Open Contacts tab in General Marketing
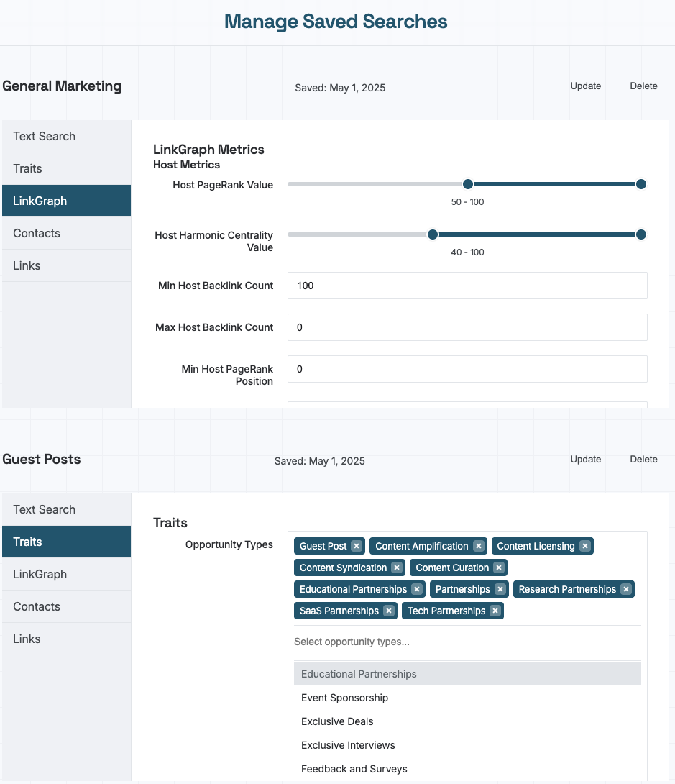The image size is (675, 784). coord(66,233)
